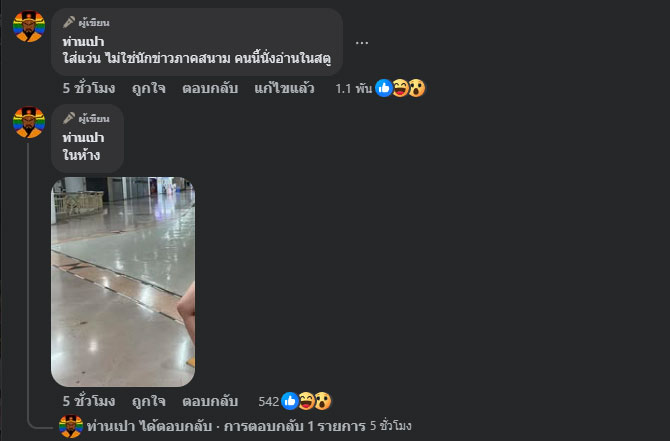Image resolution: width=670 pixels, height=441 pixels.
Task: Expand the การตอบกลับ 1 รายการ reply thread
Action: point(295,426)
